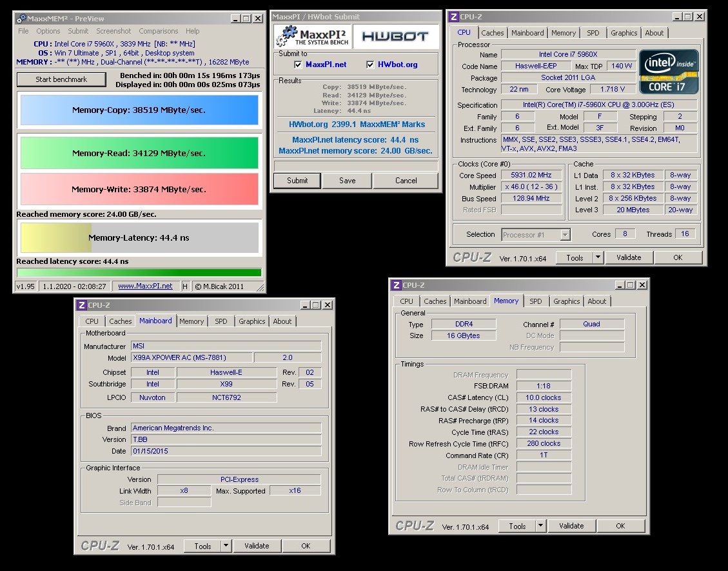This screenshot has height=571, width=728.
Task: Click the Memory-Latency progress bar
Action: (139, 237)
